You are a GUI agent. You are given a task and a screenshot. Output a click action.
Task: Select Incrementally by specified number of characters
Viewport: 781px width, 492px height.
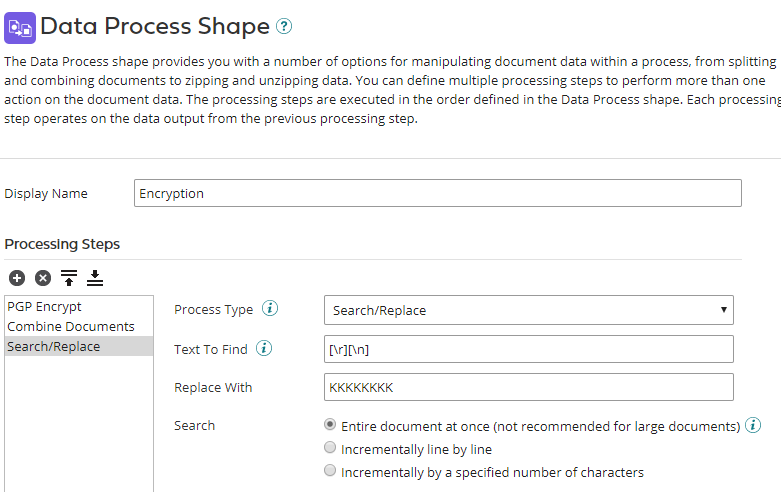click(x=330, y=472)
